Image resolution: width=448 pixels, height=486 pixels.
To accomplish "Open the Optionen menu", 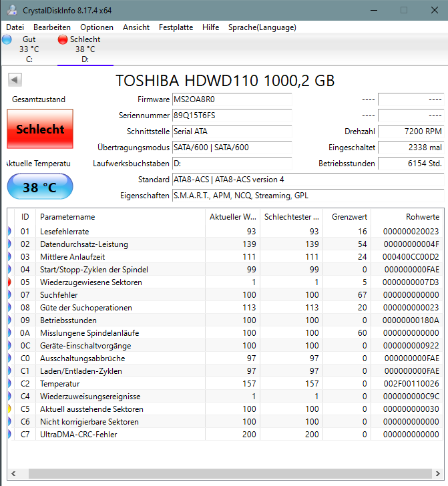I will pyautogui.click(x=97, y=27).
